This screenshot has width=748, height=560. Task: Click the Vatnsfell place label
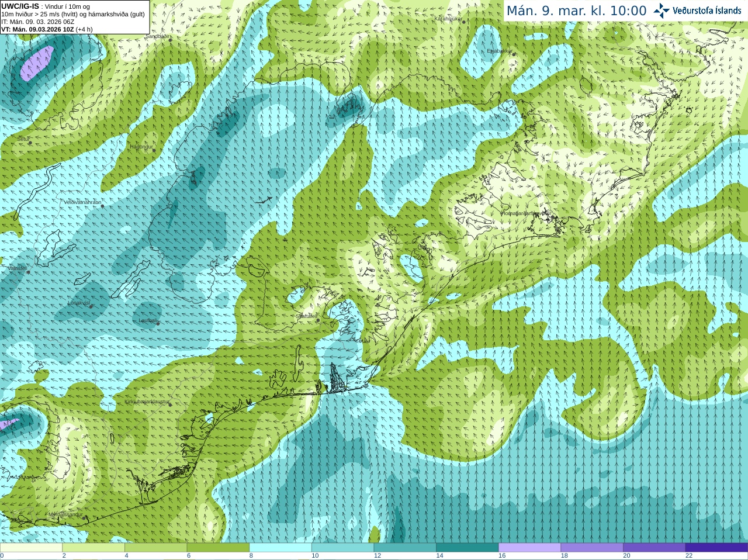coord(18,268)
